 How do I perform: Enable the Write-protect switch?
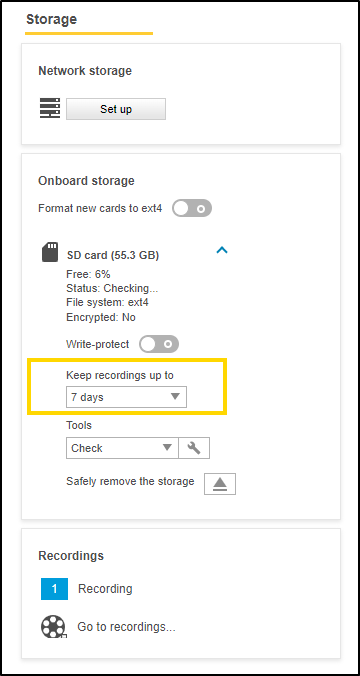(x=159, y=344)
